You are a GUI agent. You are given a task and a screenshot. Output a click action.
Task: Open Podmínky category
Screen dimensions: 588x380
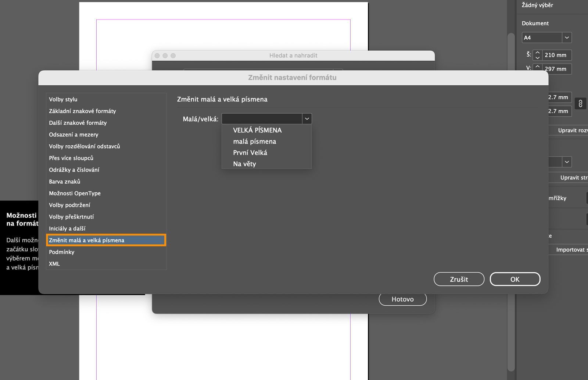106,252
